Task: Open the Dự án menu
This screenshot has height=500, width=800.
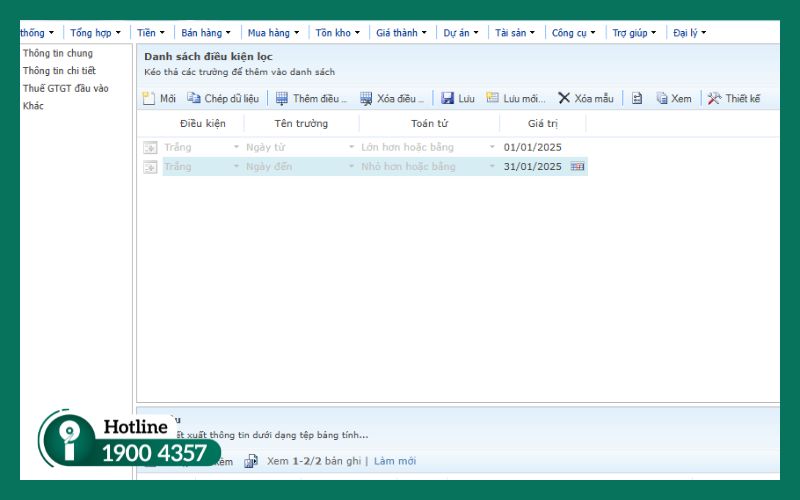Action: (461, 33)
